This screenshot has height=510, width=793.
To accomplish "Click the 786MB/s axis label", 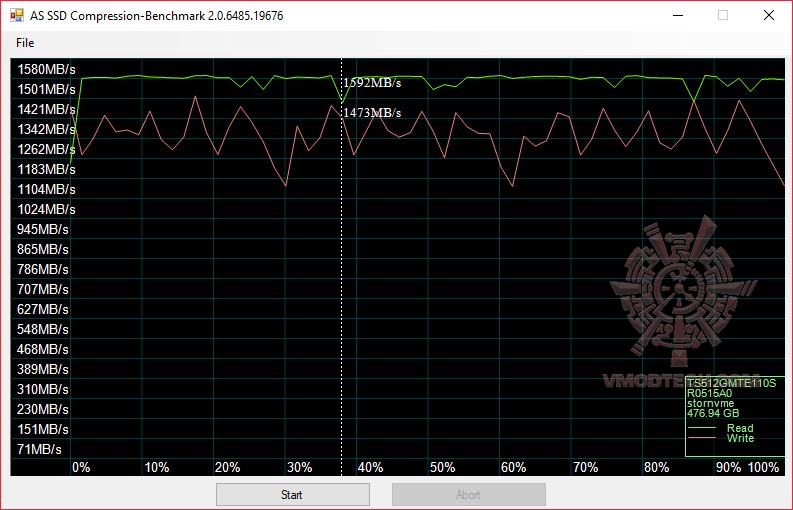I will pos(42,269).
